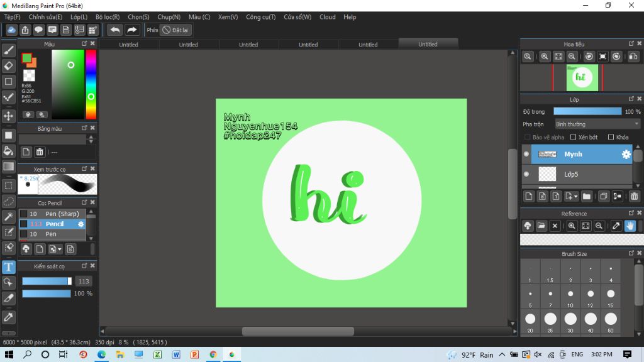
Task: Select the Bucket fill tool
Action: (x=9, y=151)
